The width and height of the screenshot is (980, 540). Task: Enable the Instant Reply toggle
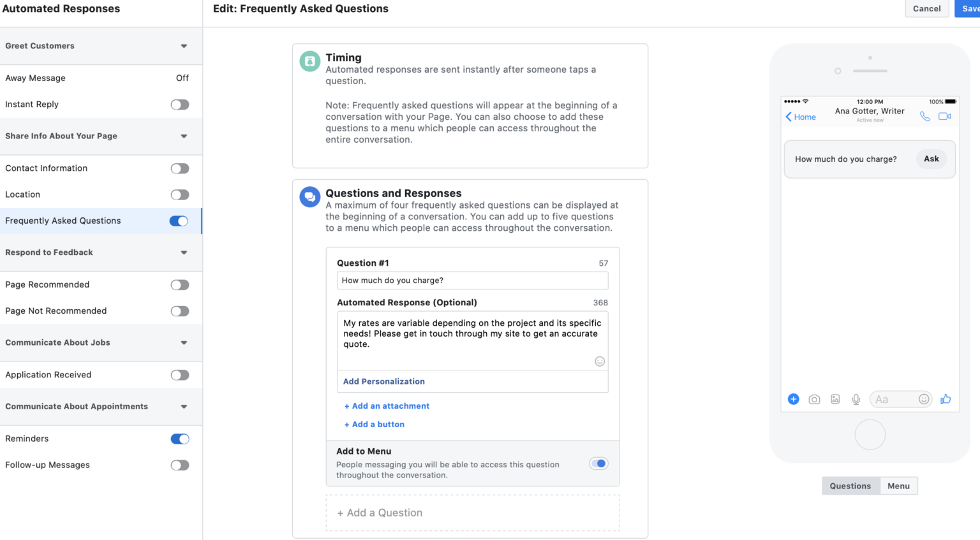click(x=180, y=105)
